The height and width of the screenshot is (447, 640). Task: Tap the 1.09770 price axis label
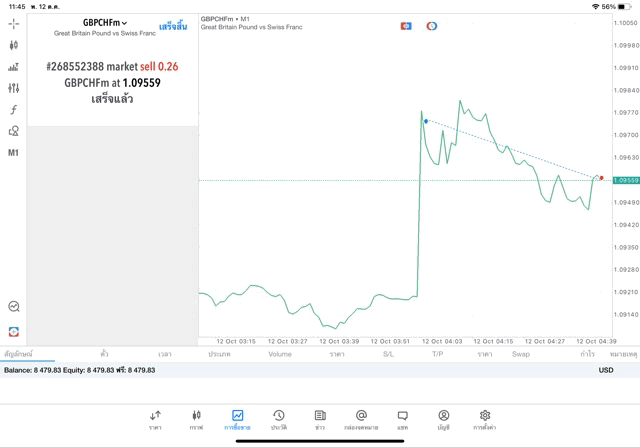[x=626, y=113]
